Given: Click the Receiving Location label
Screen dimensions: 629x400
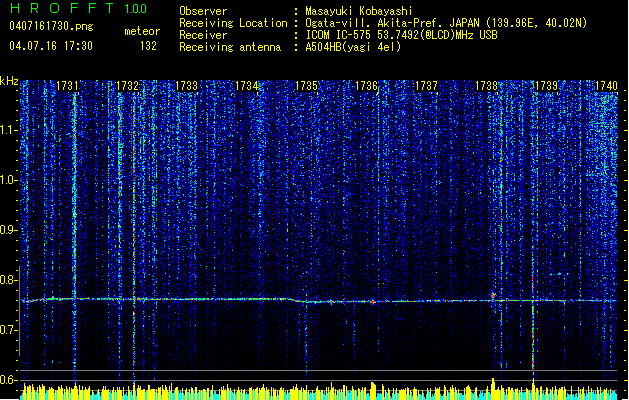Looking at the screenshot, I should pyautogui.click(x=233, y=23).
